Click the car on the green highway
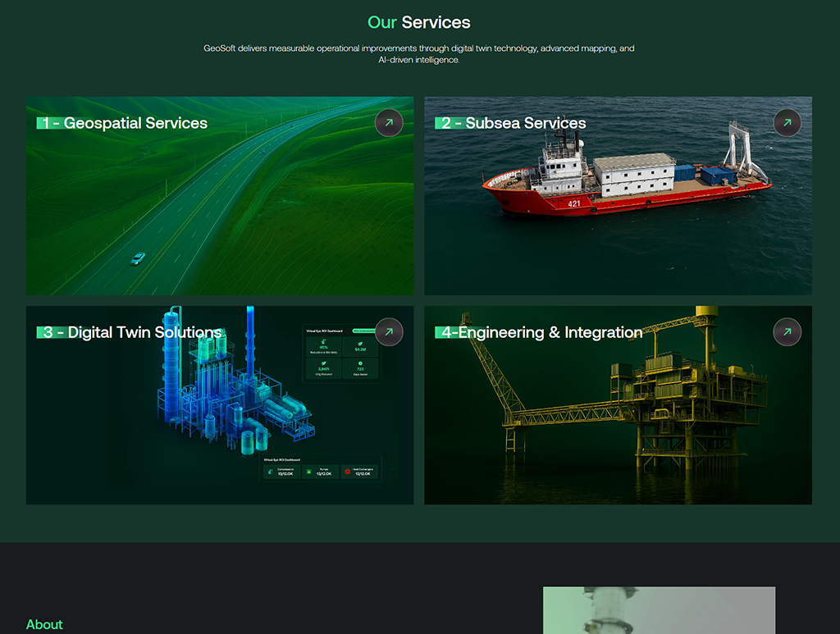This screenshot has height=634, width=840. 138,258
